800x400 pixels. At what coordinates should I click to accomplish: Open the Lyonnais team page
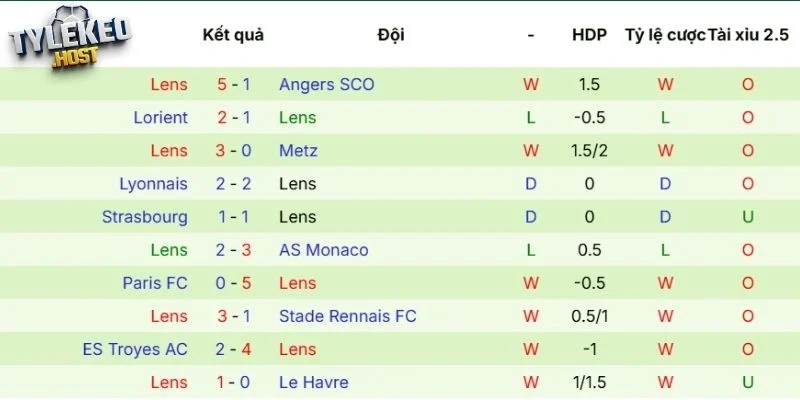(153, 184)
